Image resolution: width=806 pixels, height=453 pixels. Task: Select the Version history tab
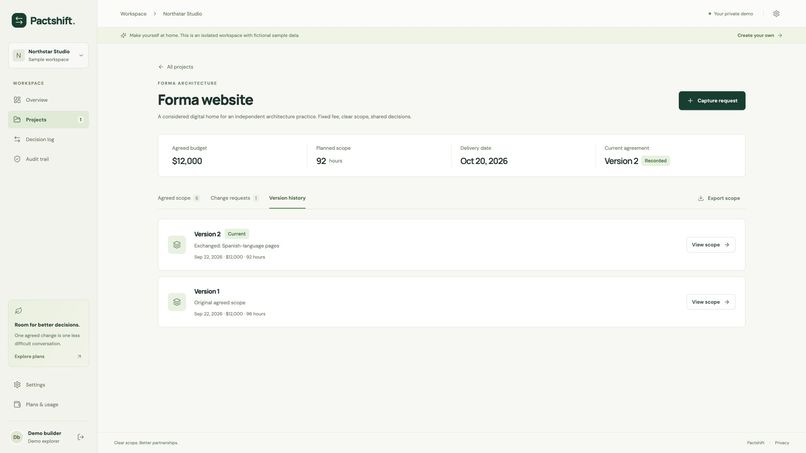click(x=287, y=198)
